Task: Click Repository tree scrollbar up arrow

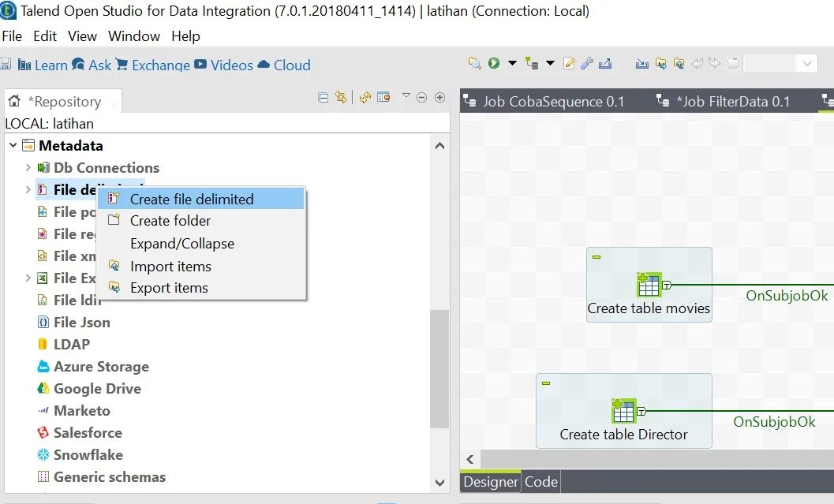Action: 439,146
